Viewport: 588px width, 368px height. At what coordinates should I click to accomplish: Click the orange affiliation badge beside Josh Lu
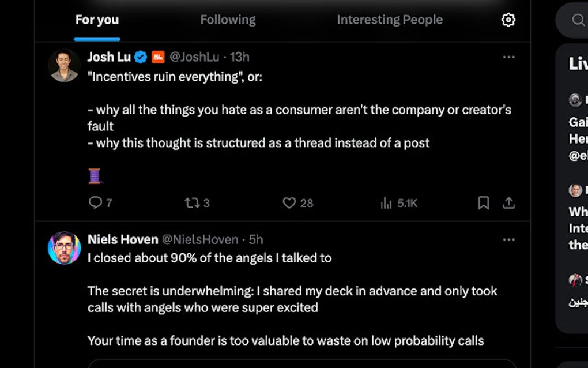158,57
